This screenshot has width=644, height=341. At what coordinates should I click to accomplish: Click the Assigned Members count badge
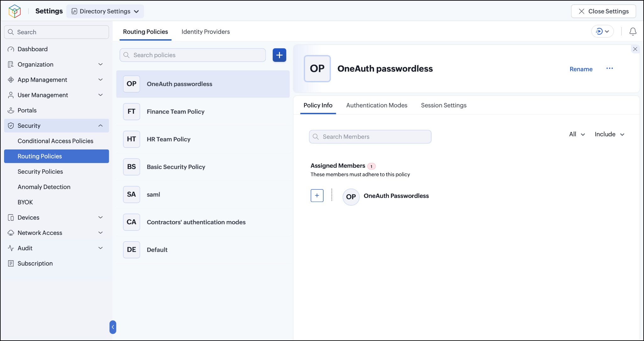(x=371, y=166)
